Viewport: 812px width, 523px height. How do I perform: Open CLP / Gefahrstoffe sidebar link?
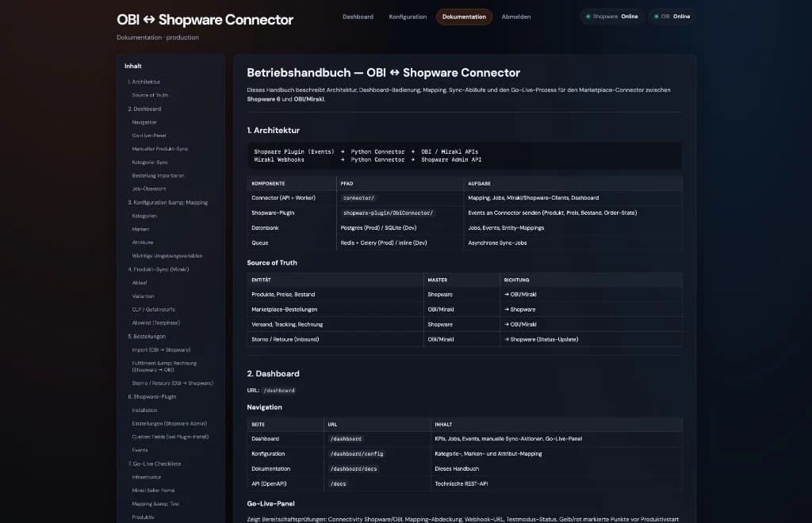pyautogui.click(x=153, y=309)
